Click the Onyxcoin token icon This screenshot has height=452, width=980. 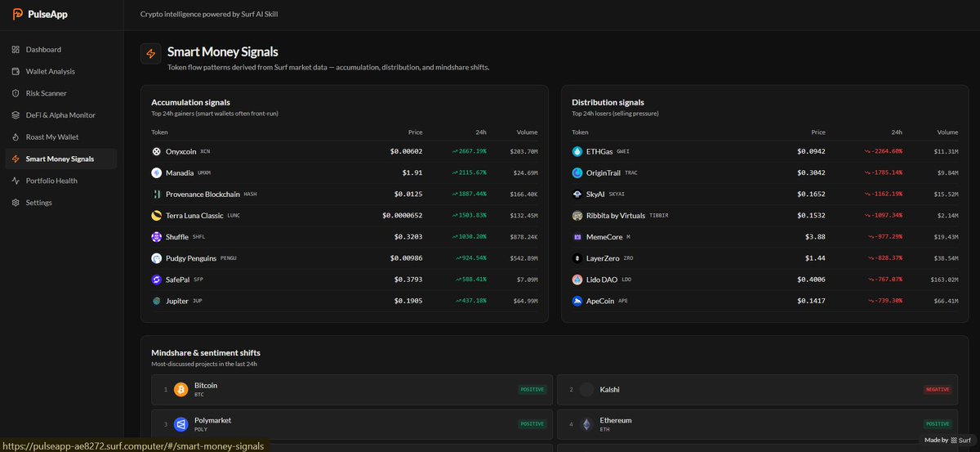pyautogui.click(x=157, y=151)
